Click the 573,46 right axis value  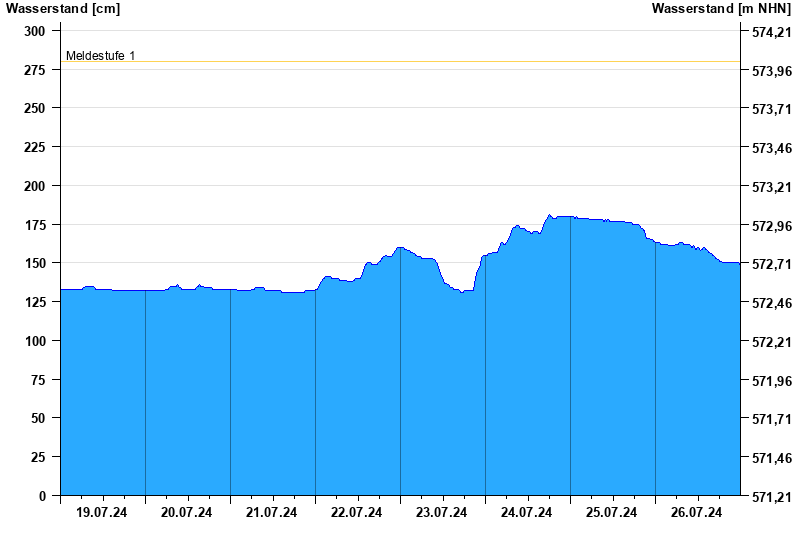tap(770, 148)
